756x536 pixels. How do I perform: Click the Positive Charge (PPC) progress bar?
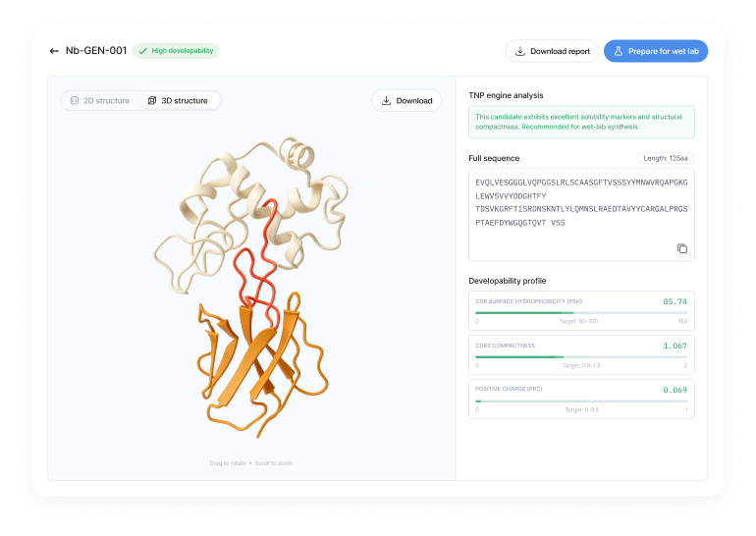(581, 401)
